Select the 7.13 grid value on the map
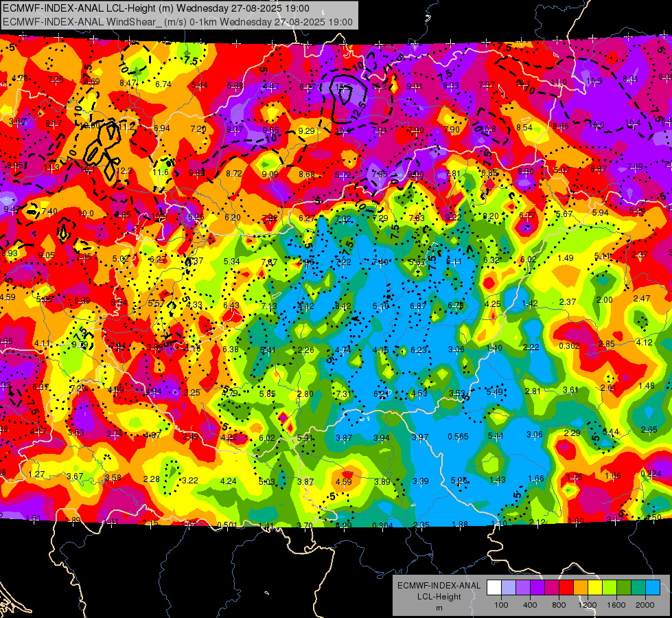672x618 pixels. pos(269,306)
